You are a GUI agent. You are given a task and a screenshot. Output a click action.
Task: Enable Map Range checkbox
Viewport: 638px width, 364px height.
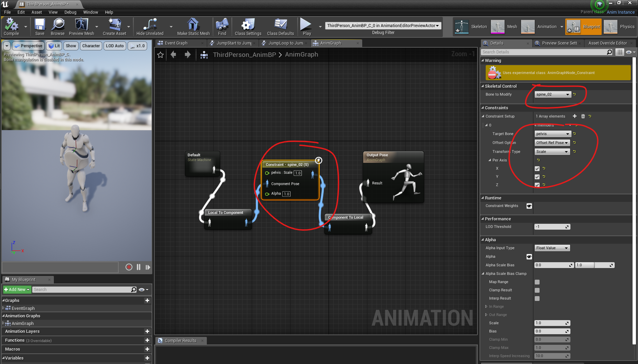(x=537, y=282)
